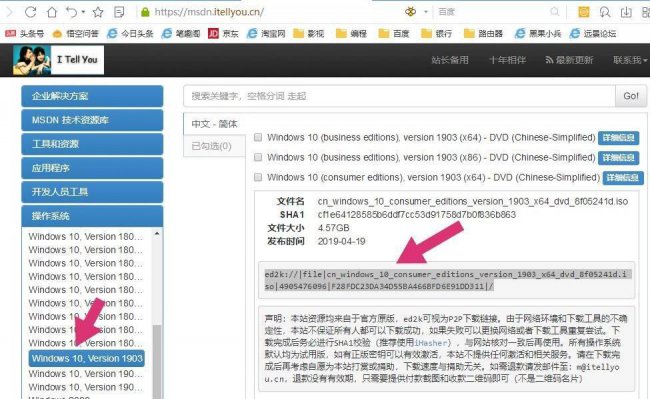Click the OS list scrollbar up arrow

157,234
